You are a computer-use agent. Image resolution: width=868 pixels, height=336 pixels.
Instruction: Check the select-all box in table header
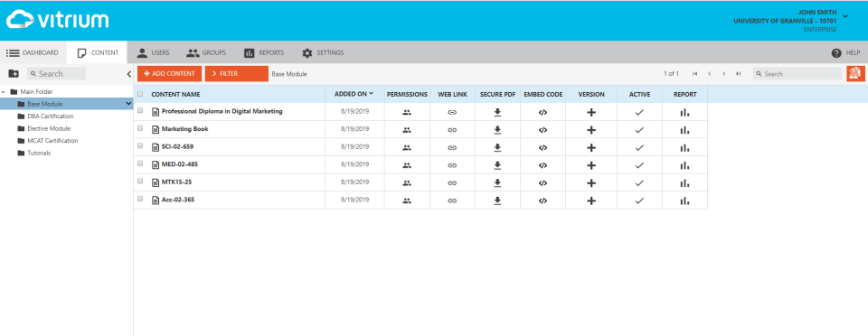click(140, 94)
